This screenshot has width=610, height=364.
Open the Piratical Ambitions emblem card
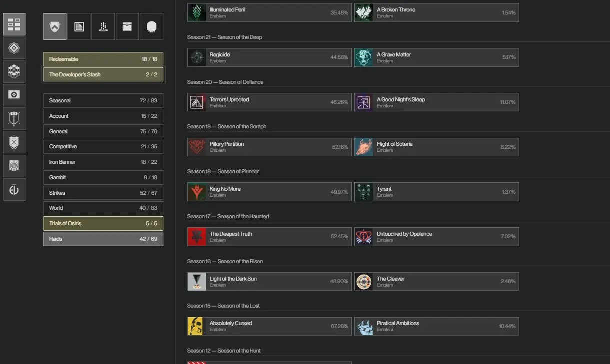point(437,326)
